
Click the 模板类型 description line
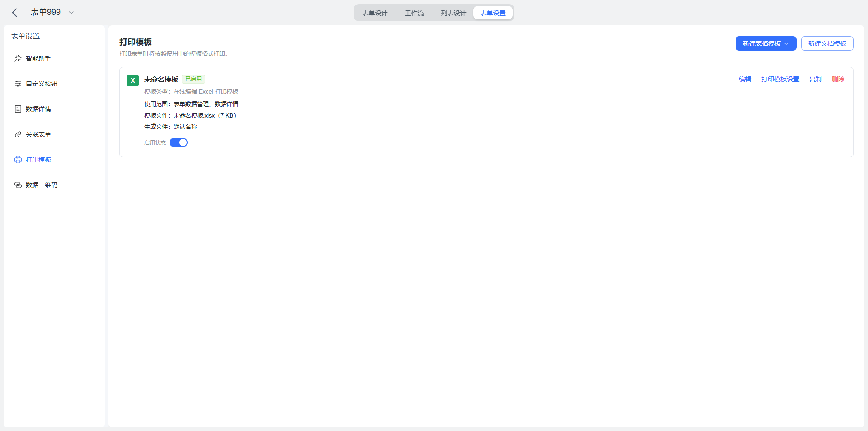191,91
